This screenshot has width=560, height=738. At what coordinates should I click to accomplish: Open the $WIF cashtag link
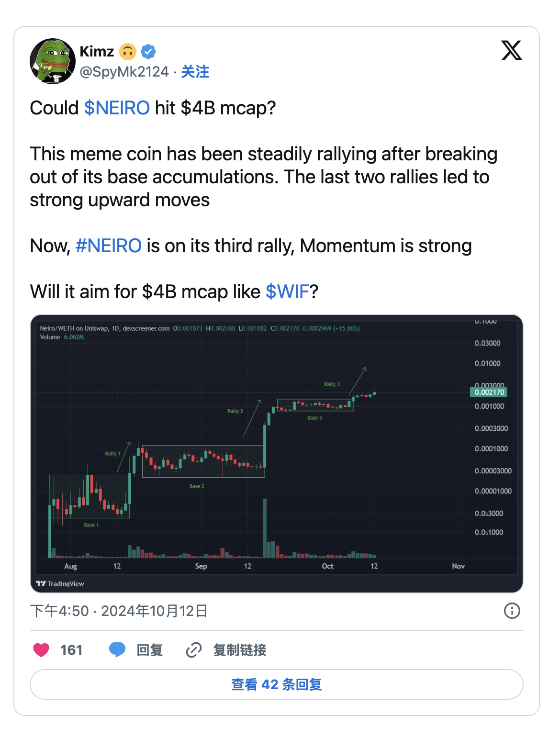[x=287, y=292]
